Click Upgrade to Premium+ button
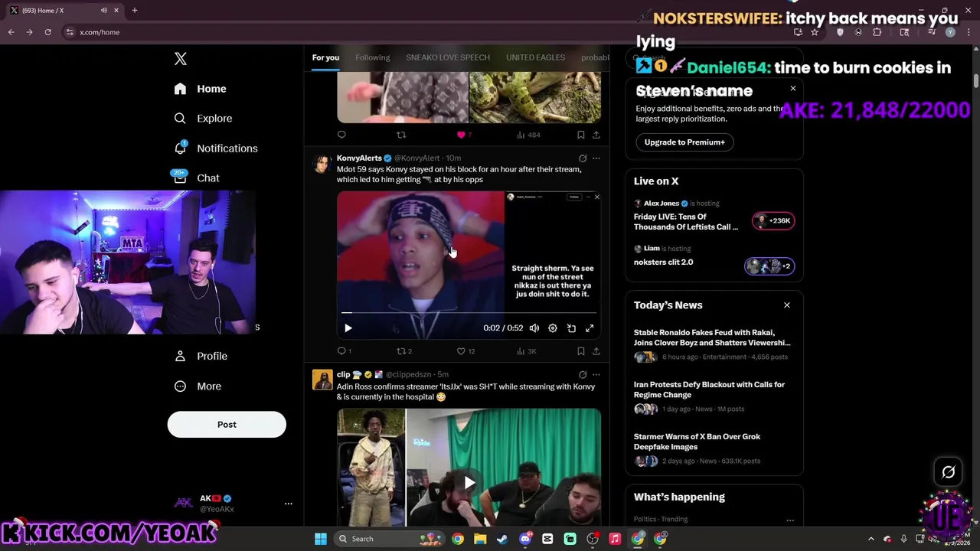This screenshot has height=551, width=980. pos(684,142)
